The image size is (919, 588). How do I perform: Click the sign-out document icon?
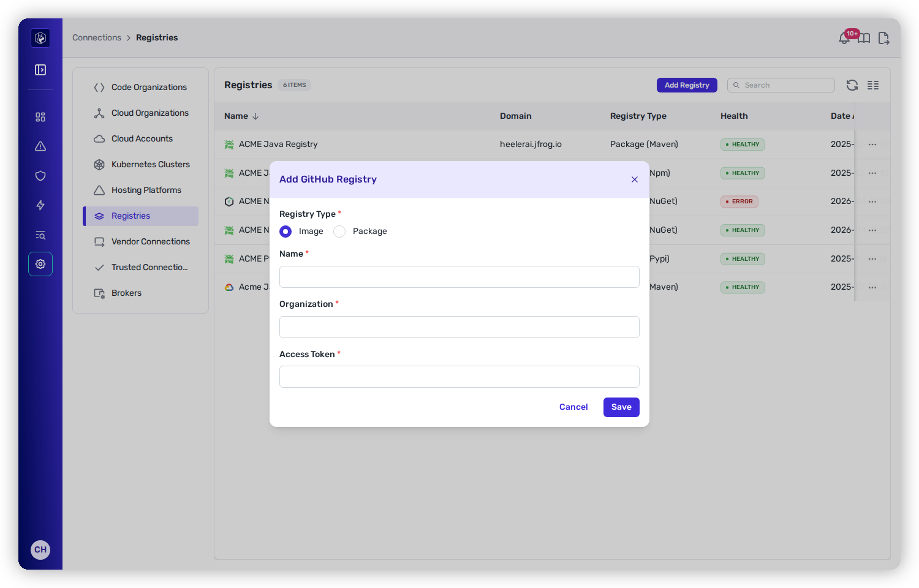(883, 38)
